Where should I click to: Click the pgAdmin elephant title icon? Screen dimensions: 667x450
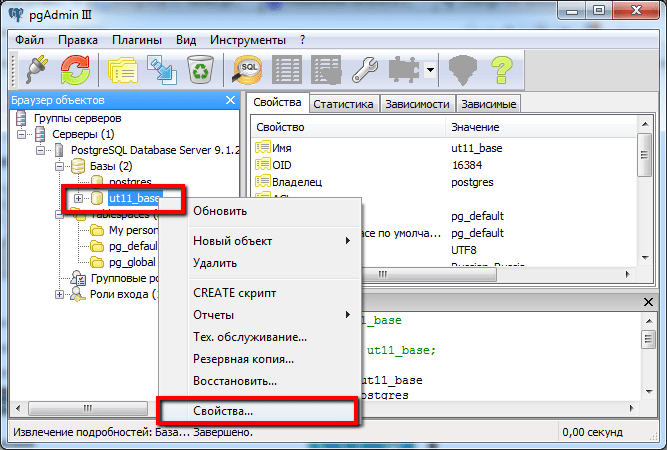(x=16, y=14)
